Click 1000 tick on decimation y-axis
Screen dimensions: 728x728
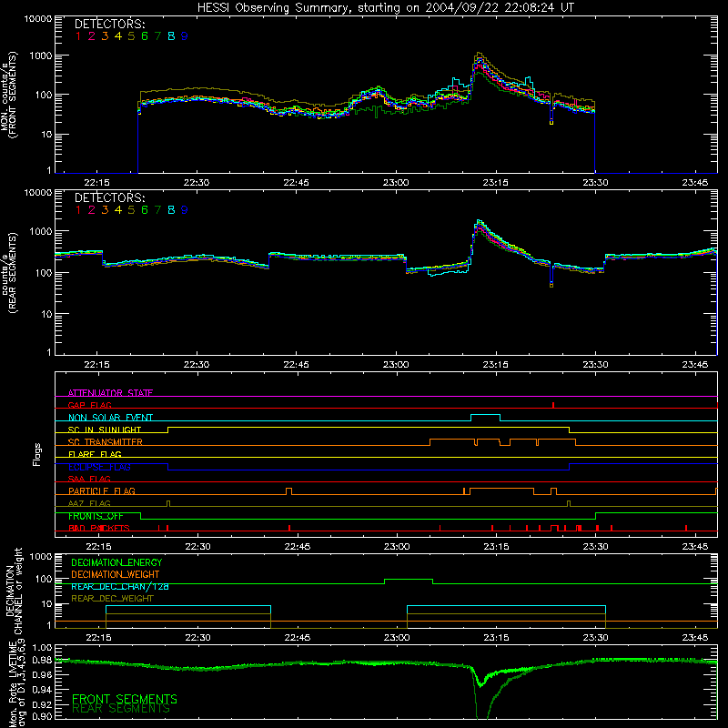[x=41, y=556]
